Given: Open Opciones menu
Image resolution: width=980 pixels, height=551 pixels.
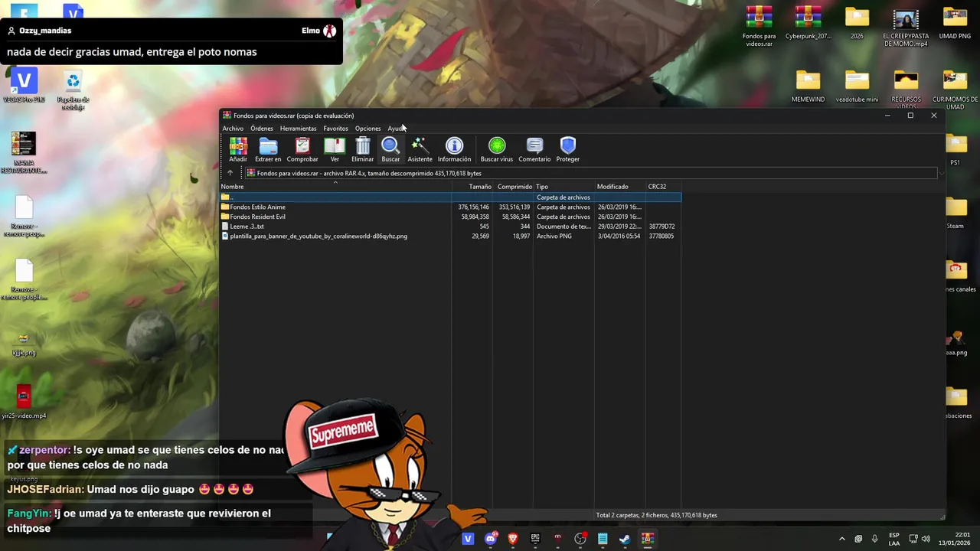Looking at the screenshot, I should 367,129.
